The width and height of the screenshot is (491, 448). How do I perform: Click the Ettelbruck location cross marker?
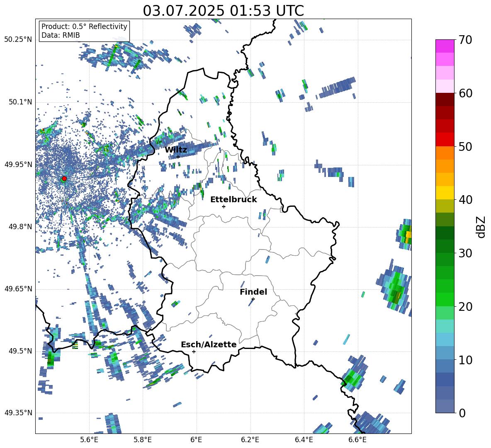pyautogui.click(x=224, y=206)
